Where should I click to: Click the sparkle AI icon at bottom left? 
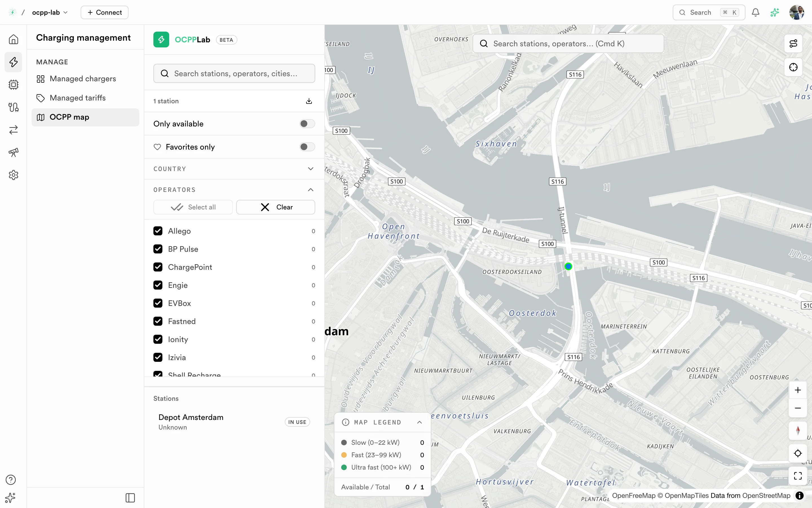point(11,498)
